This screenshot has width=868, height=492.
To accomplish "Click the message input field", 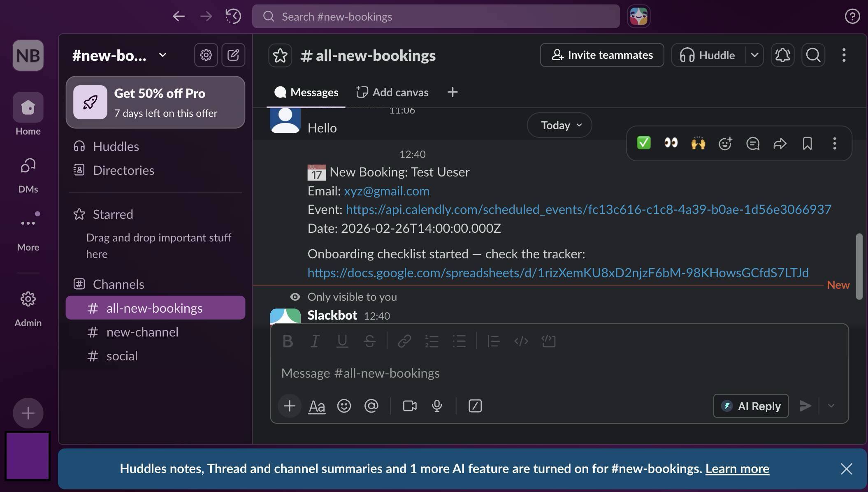I will point(494,373).
